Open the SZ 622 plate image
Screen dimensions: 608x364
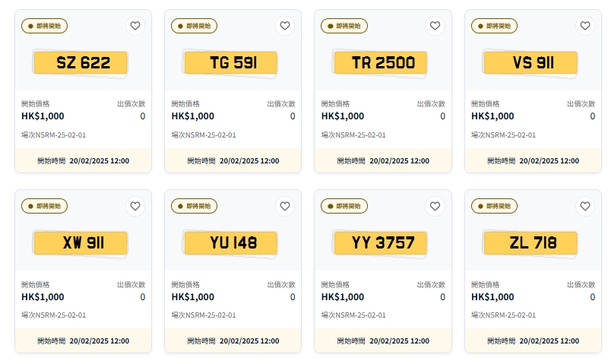(83, 62)
